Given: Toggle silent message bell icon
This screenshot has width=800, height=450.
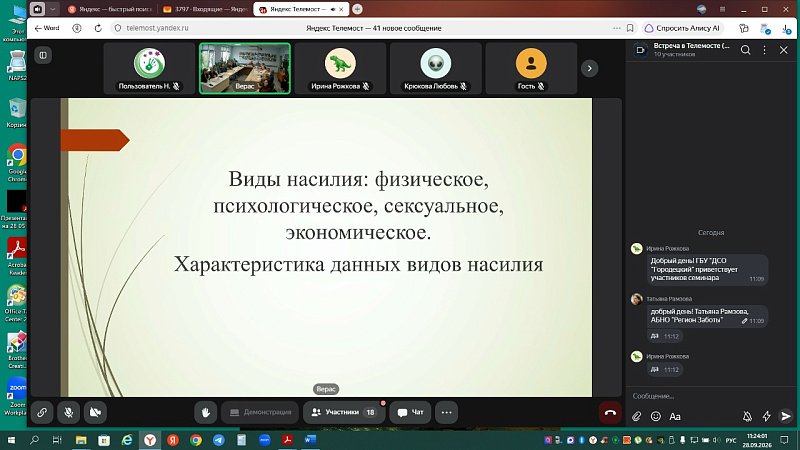Looking at the screenshot, I should [x=747, y=416].
